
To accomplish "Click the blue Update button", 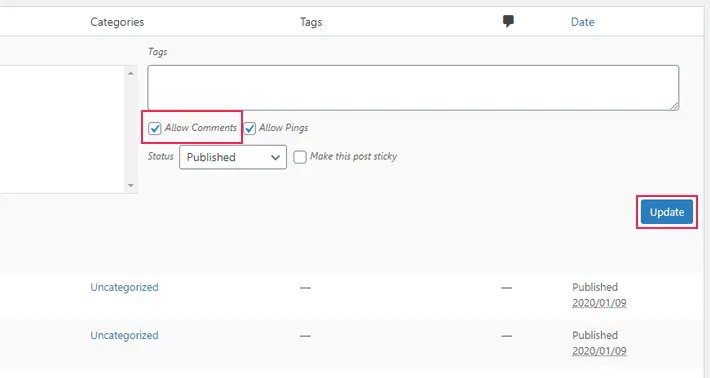I will click(x=667, y=212).
